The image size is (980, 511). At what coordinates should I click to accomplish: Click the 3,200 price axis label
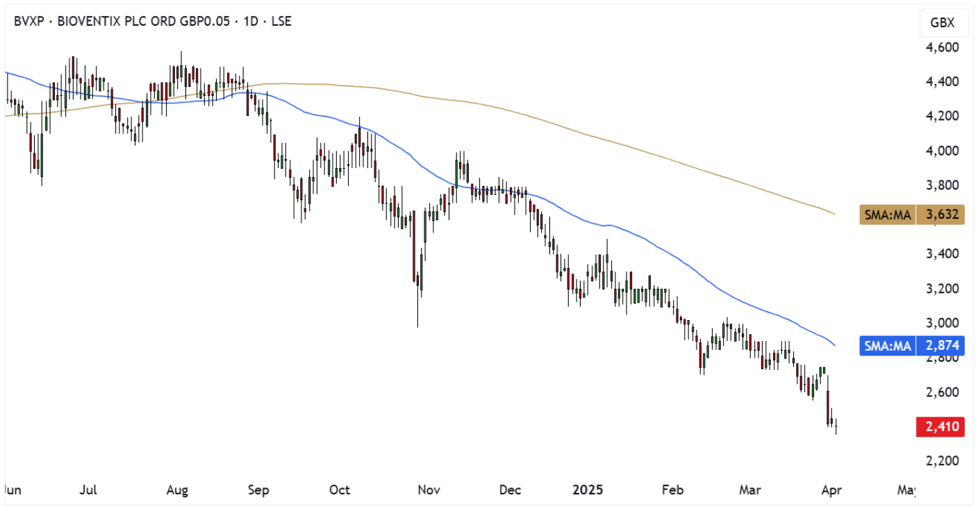pos(942,289)
